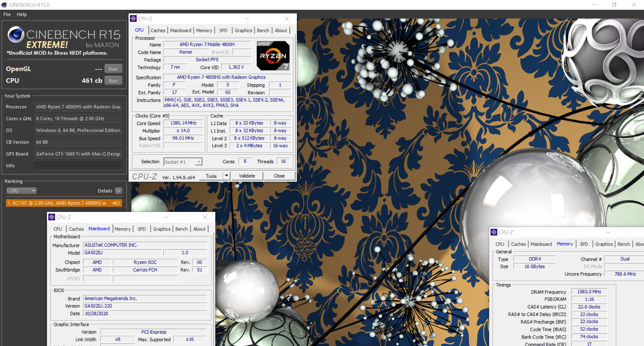644x346 pixels.
Task: Click the Ryzen 7 processor logo
Action: [273, 56]
